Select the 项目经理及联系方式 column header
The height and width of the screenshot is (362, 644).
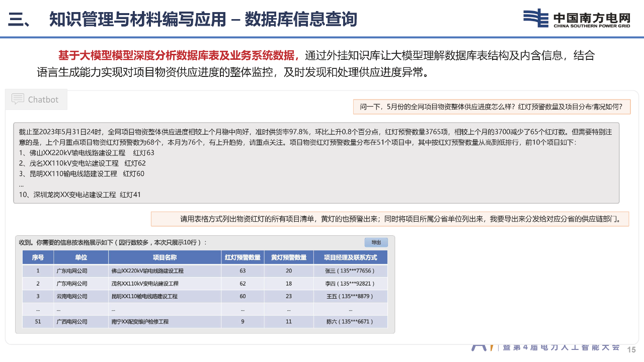[350, 257]
